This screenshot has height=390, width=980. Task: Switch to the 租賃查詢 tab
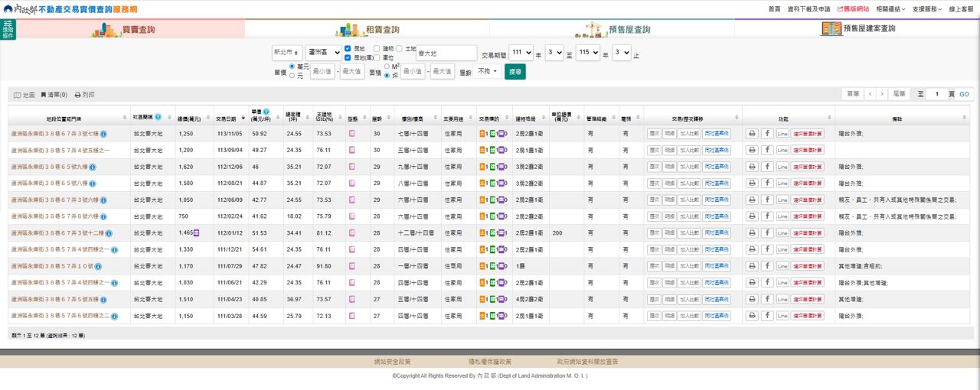click(x=367, y=29)
